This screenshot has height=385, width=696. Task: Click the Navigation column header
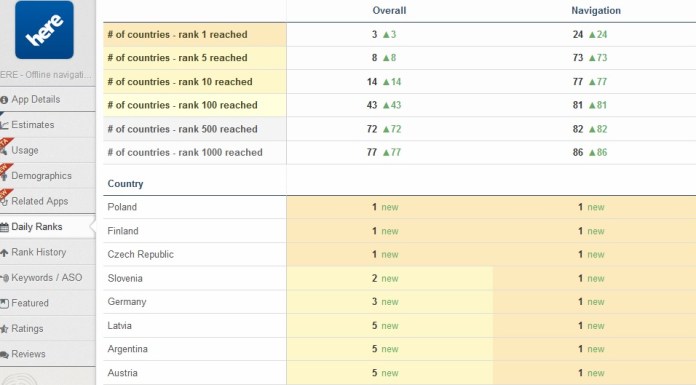click(596, 11)
